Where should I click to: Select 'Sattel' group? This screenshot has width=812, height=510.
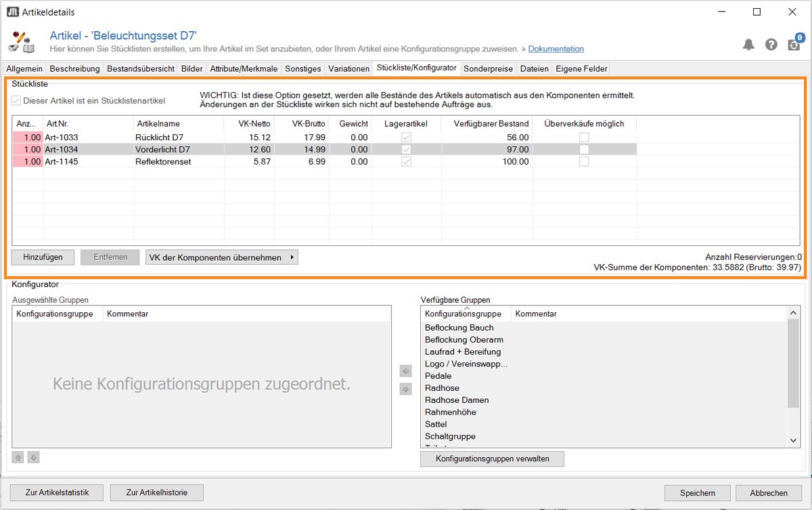[436, 425]
